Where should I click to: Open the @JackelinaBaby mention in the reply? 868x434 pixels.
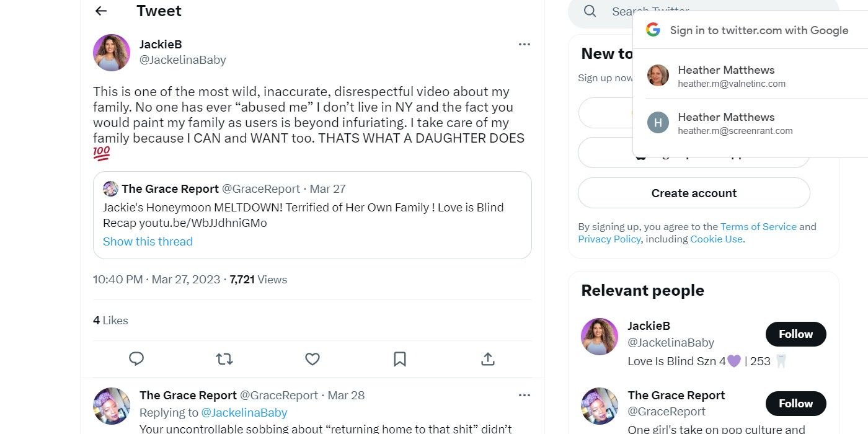[244, 413]
